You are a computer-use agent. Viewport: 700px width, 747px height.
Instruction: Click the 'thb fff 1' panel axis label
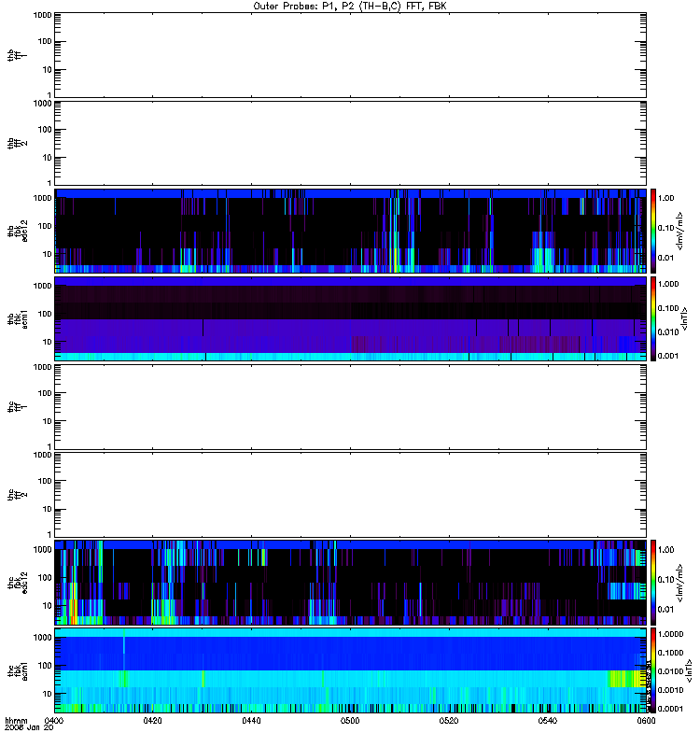point(17,55)
